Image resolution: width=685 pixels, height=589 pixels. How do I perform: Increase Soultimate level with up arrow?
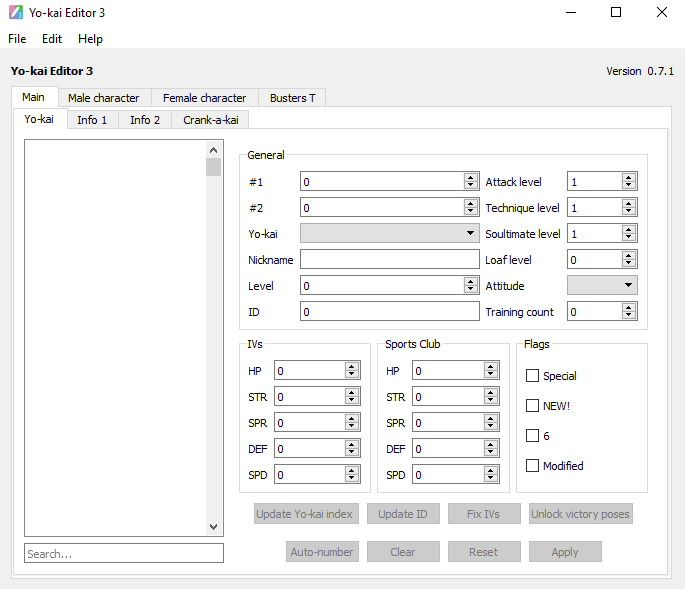pyautogui.click(x=629, y=229)
